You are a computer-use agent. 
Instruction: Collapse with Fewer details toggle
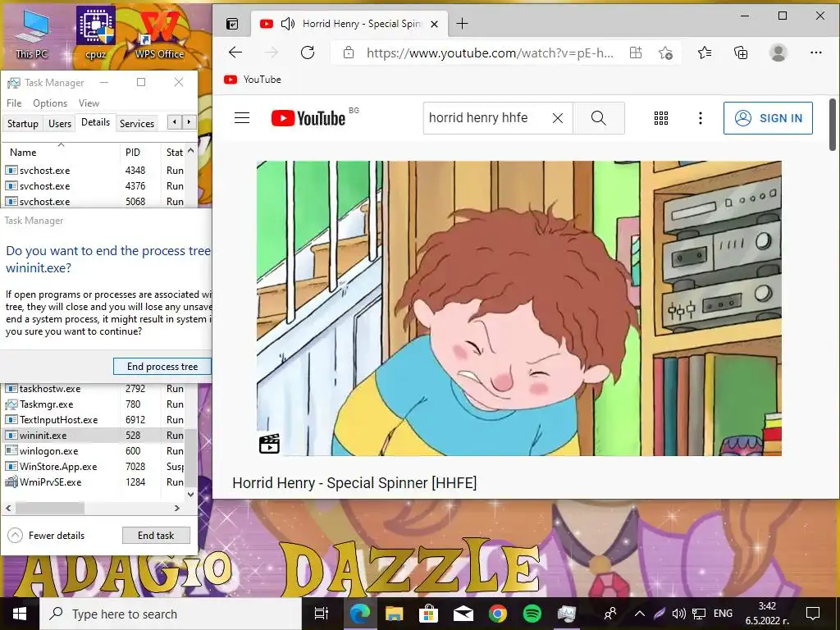[46, 535]
